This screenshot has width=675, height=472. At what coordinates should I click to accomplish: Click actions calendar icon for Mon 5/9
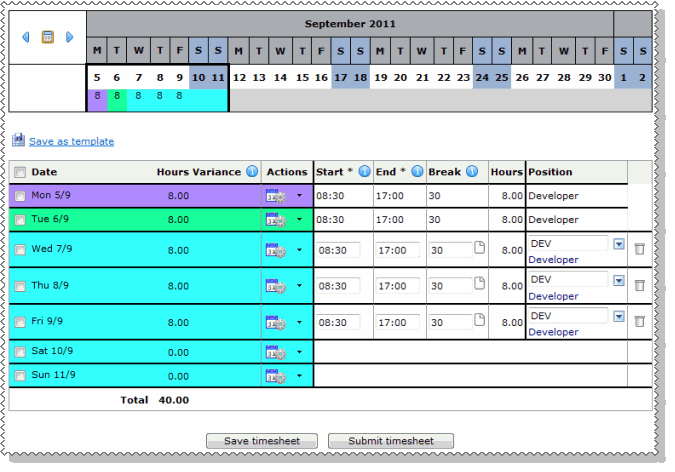click(276, 196)
